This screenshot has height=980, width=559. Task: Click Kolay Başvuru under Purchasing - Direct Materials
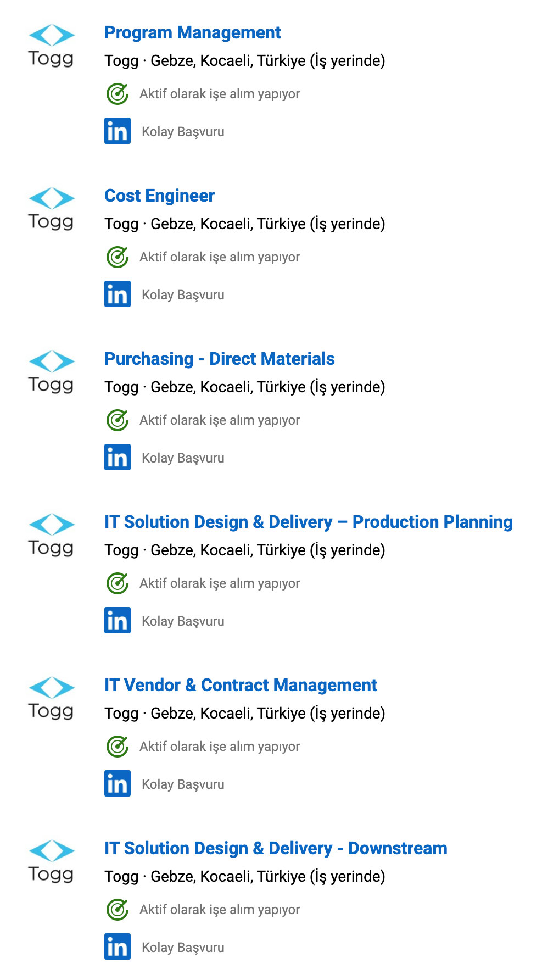(x=183, y=458)
